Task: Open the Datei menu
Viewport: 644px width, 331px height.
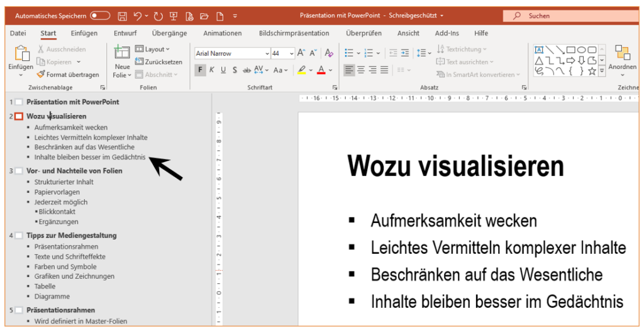Action: 18,33
